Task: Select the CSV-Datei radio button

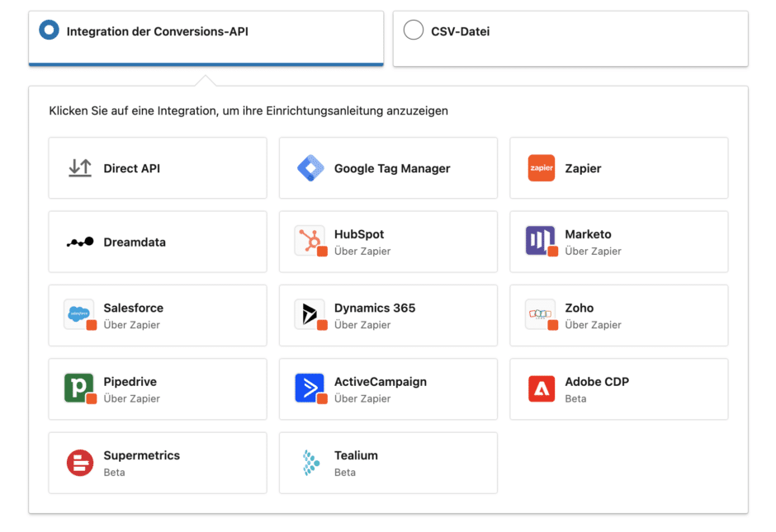Action: (414, 31)
